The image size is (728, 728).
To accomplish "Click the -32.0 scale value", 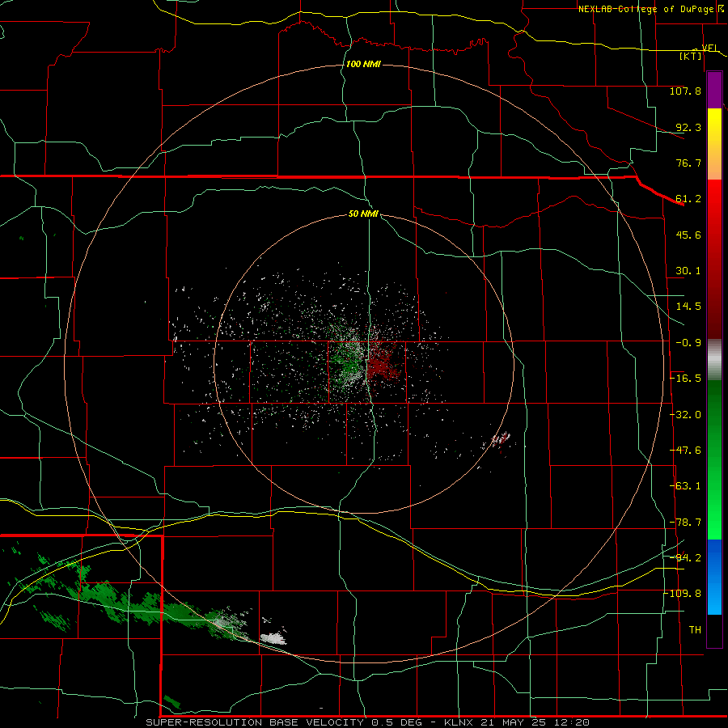I will point(685,415).
